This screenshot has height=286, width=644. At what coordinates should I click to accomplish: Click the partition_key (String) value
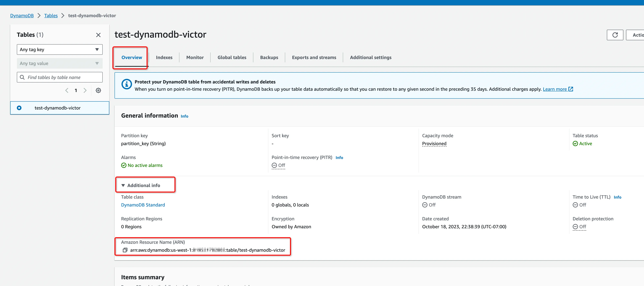coord(143,144)
